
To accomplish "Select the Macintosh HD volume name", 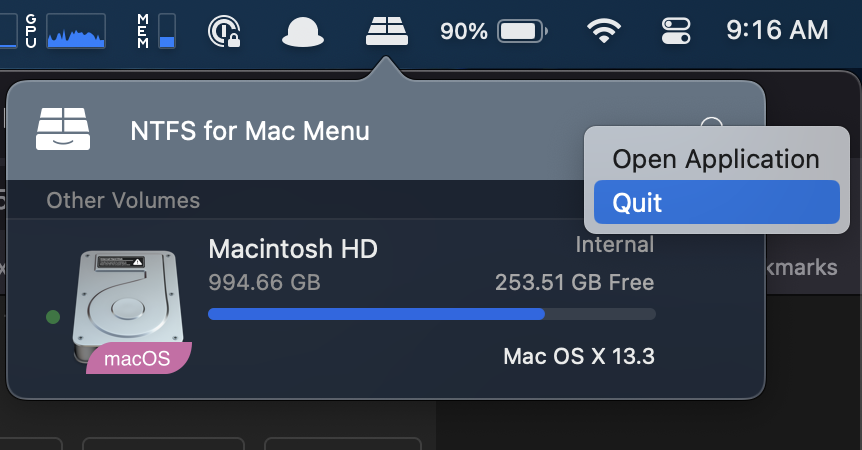I will click(x=293, y=249).
